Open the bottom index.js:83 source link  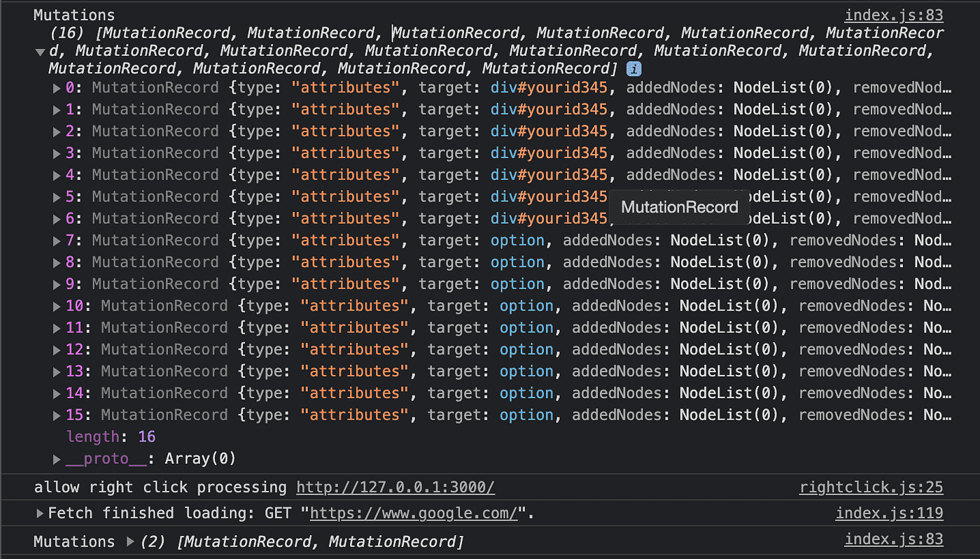(894, 539)
